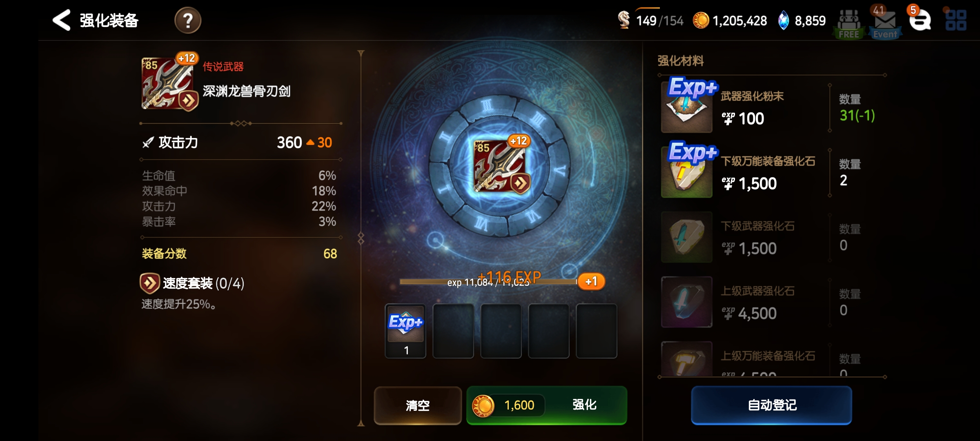Viewport: 980px width, 441px height.
Task: Remove the Exp+ material from first slot
Action: point(405,331)
